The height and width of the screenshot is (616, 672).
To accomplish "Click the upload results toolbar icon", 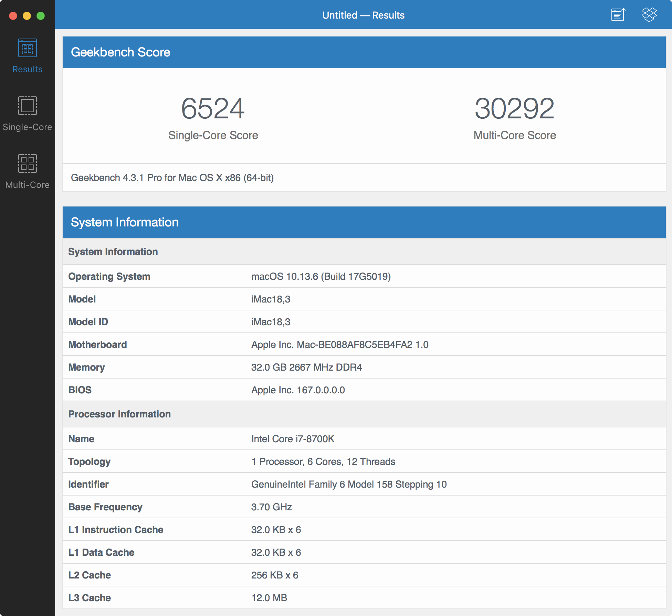I will pyautogui.click(x=618, y=15).
